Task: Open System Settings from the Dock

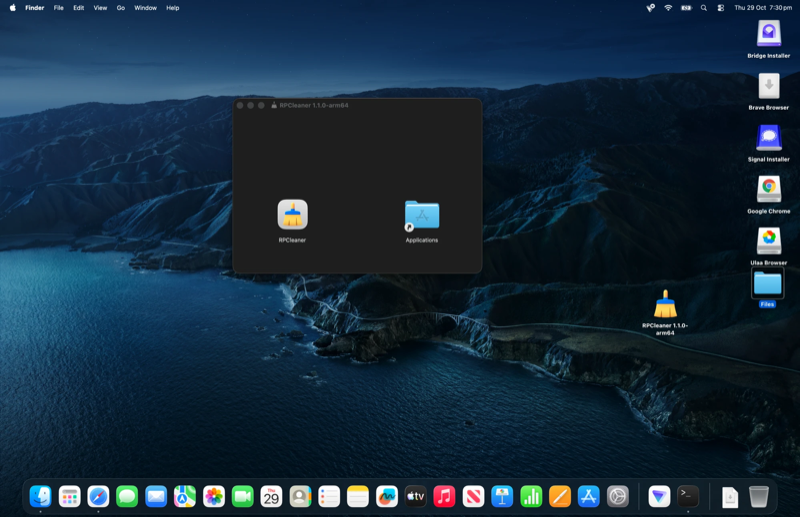Action: (x=618, y=496)
